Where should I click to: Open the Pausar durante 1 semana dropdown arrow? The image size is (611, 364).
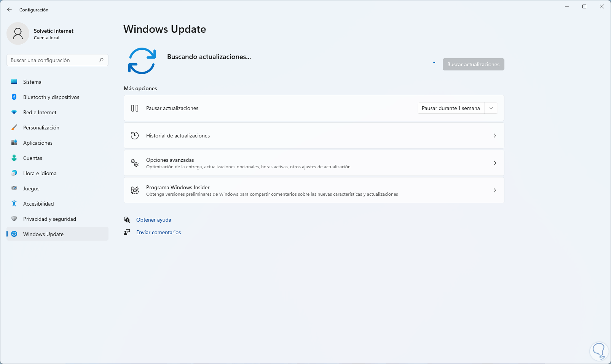[x=491, y=108]
